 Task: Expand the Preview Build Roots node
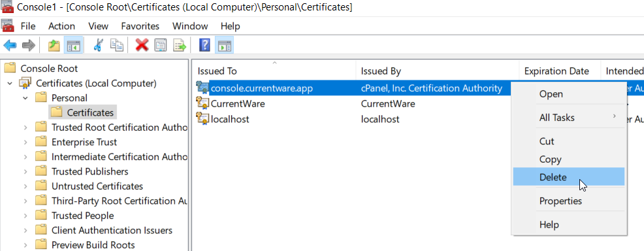(25, 245)
